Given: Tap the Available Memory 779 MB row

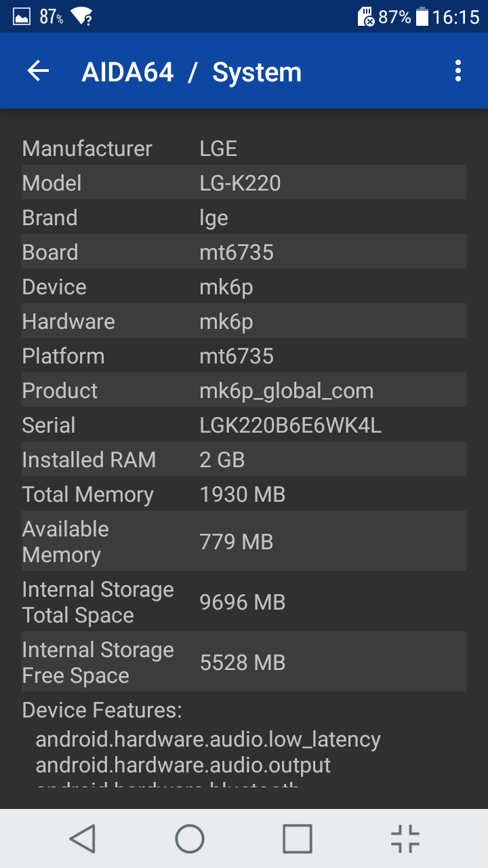Looking at the screenshot, I should (x=244, y=541).
